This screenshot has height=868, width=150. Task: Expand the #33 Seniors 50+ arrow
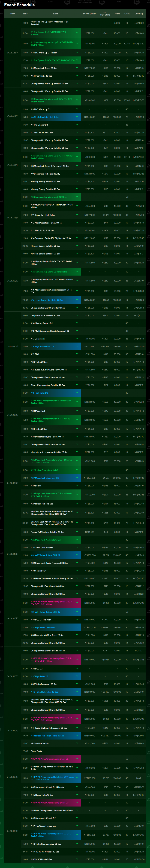click(x=77, y=571)
